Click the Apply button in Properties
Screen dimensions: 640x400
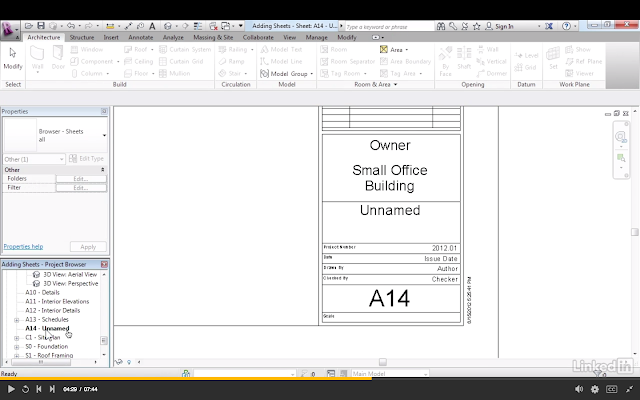tap(88, 247)
